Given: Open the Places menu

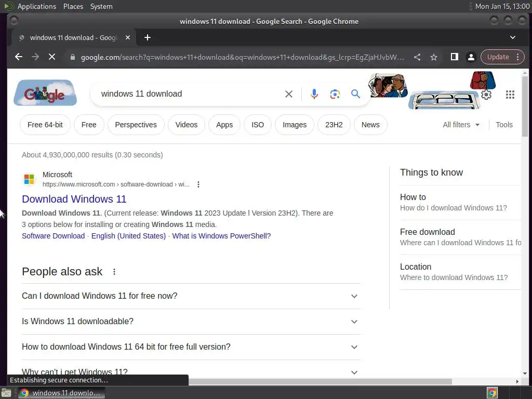Looking at the screenshot, I should pos(73,6).
